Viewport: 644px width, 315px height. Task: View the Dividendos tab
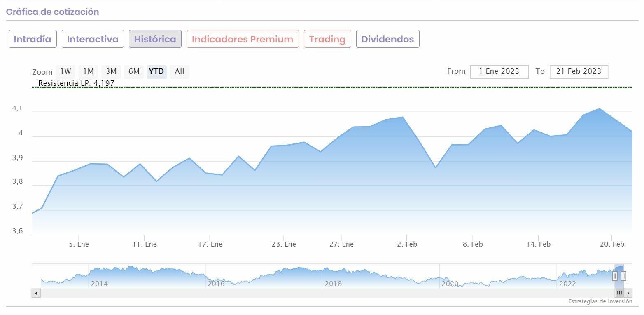(387, 39)
